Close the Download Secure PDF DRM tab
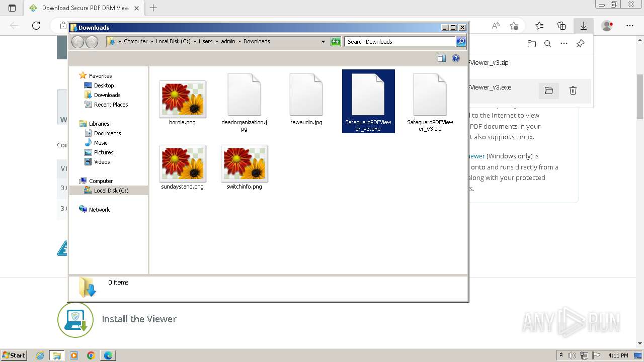The image size is (644, 362). [x=136, y=8]
